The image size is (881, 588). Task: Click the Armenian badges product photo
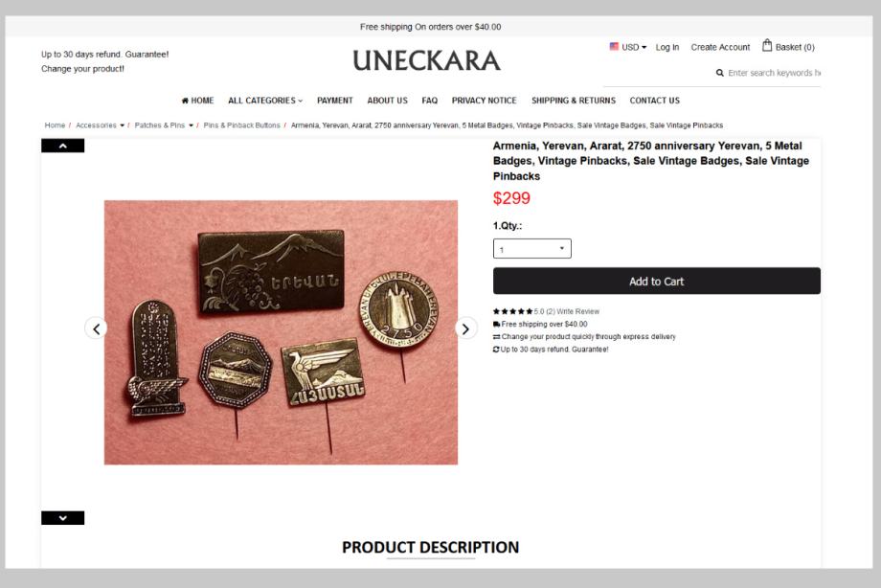pos(281,332)
